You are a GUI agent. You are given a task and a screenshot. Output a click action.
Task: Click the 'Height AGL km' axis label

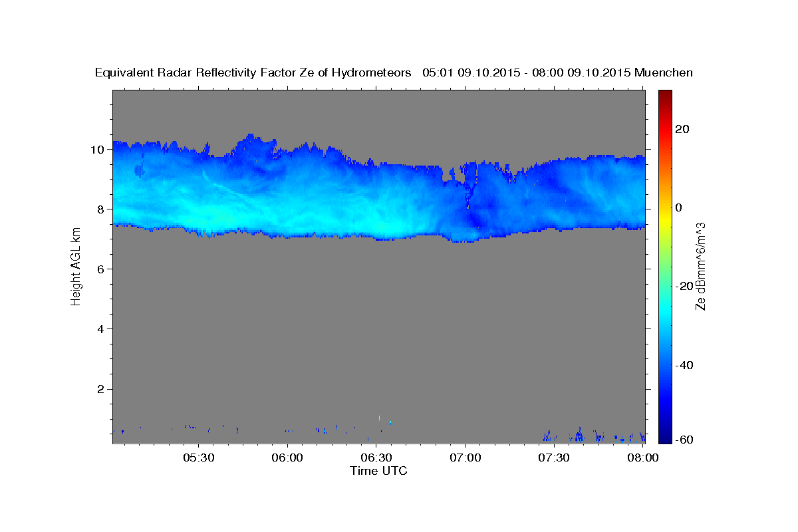tap(76, 266)
